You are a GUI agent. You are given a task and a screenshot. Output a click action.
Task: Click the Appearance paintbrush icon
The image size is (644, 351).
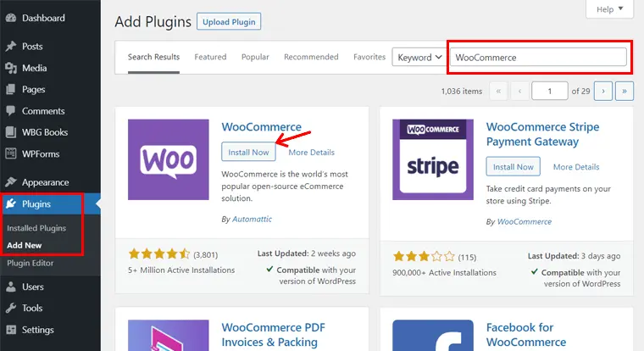click(11, 182)
